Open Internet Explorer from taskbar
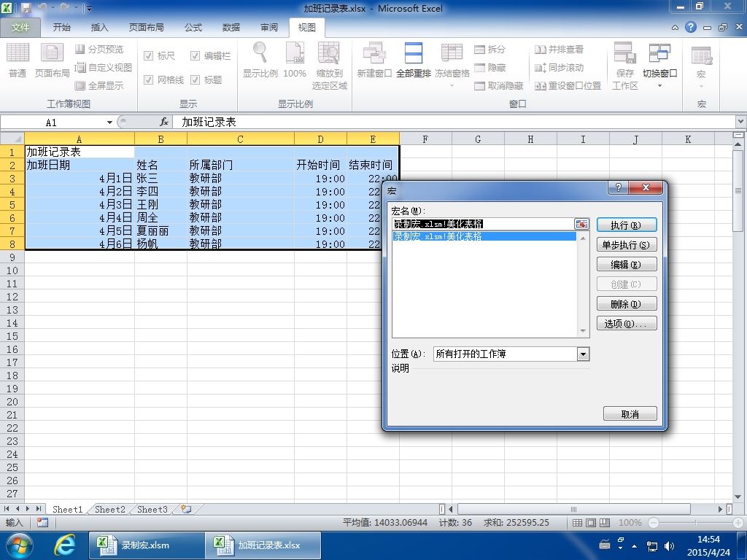This screenshot has height=560, width=747. (65, 545)
